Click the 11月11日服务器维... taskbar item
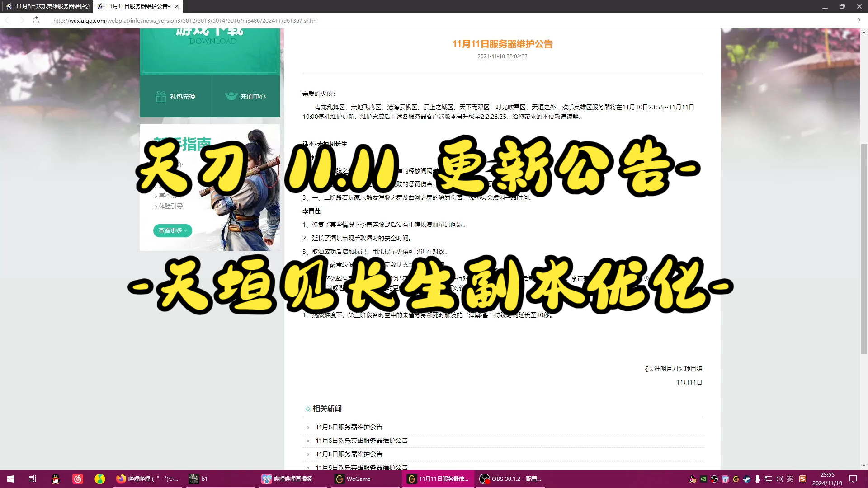 coord(438,479)
